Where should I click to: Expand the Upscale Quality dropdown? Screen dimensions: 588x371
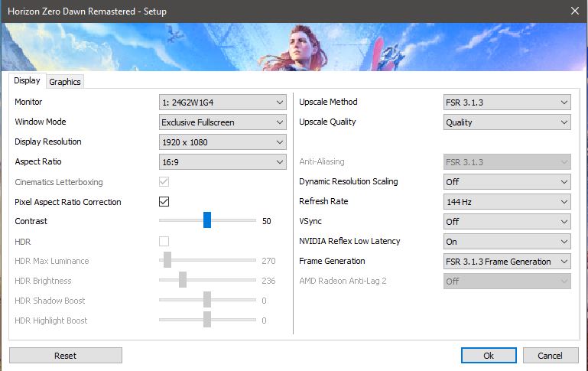click(507, 122)
